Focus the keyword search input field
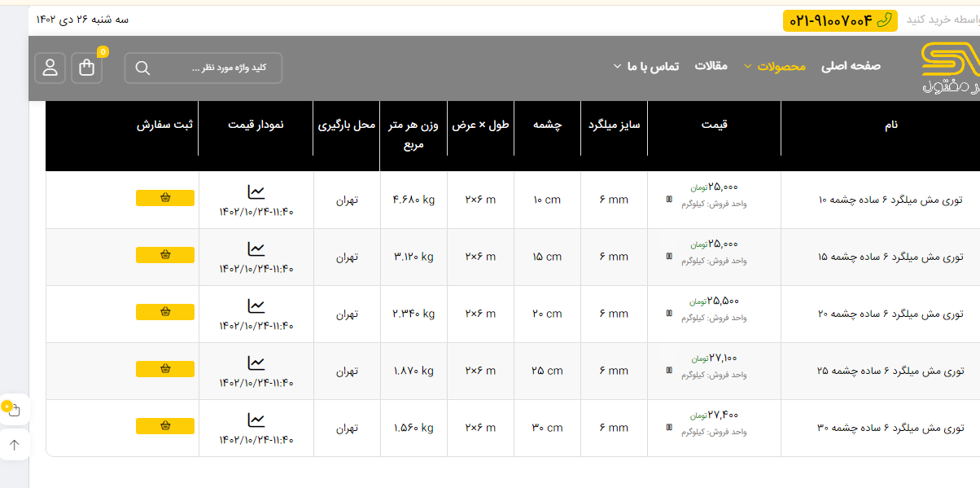Viewport: 980px width, 488px height. tap(216, 68)
